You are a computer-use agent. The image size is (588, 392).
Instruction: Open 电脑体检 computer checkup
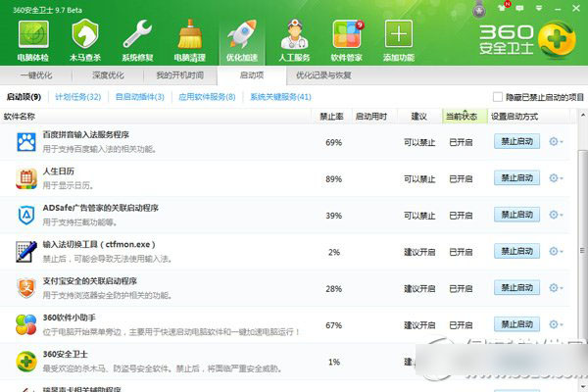(x=33, y=40)
